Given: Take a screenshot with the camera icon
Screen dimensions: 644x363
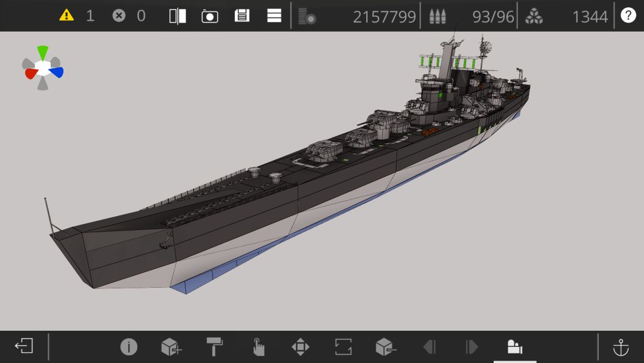Looking at the screenshot, I should coord(209,17).
